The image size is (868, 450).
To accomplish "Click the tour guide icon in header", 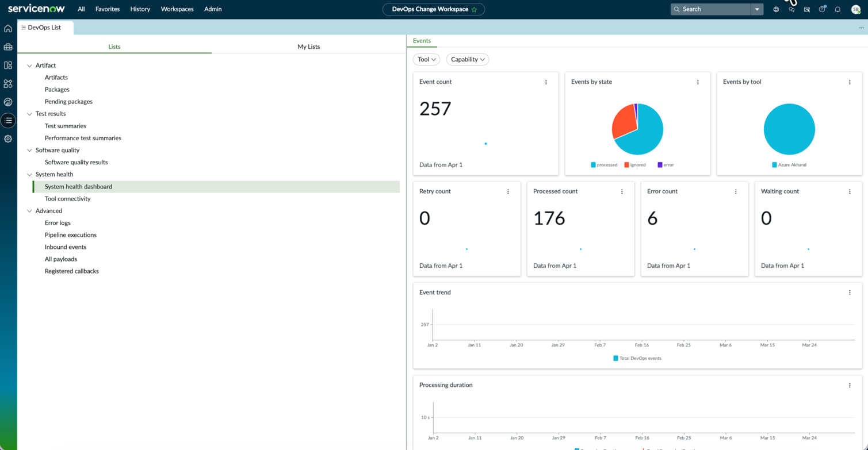I will pos(807,9).
